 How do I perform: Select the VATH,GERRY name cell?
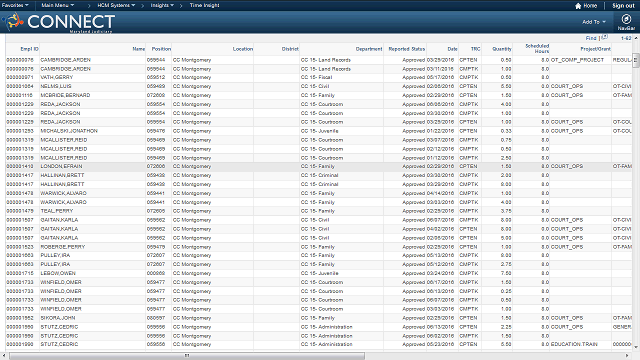tap(57, 77)
